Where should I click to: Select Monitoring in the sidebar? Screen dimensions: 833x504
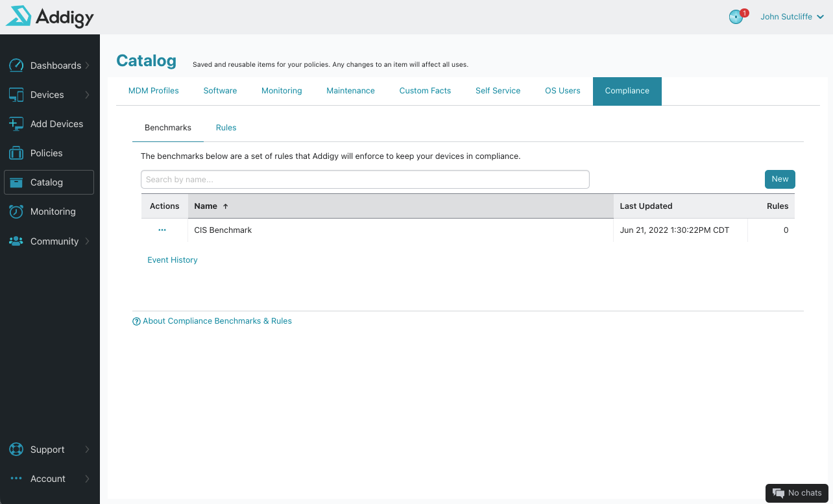pyautogui.click(x=49, y=211)
